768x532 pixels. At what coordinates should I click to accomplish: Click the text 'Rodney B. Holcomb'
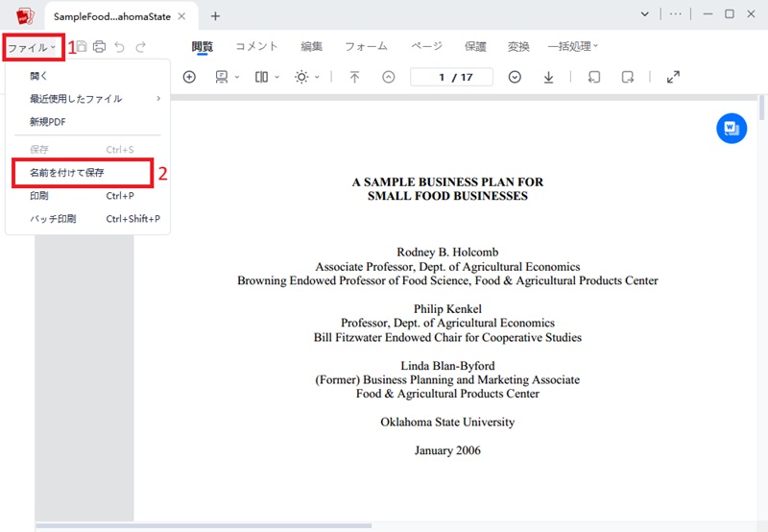coord(447,253)
